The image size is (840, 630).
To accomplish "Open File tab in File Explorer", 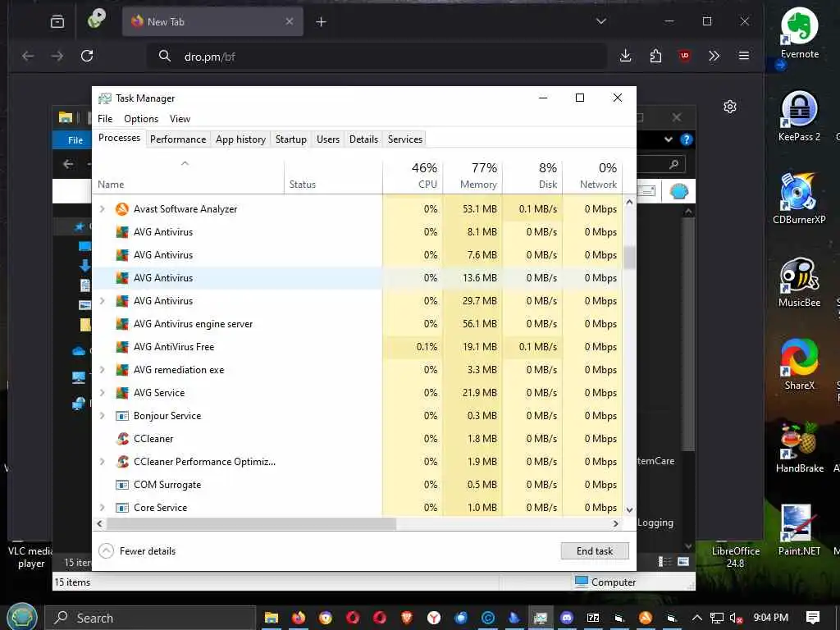I will (x=75, y=139).
